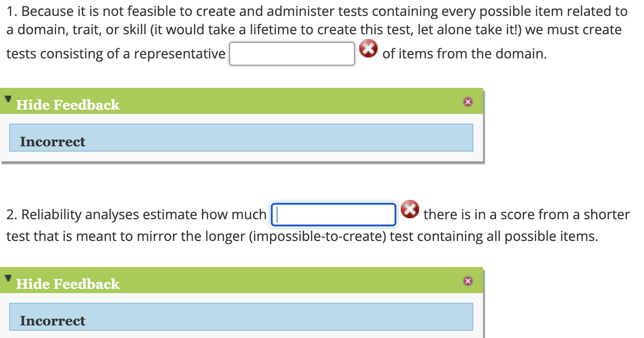Select the answer field in question 2
The height and width of the screenshot is (338, 644).
pos(333,214)
